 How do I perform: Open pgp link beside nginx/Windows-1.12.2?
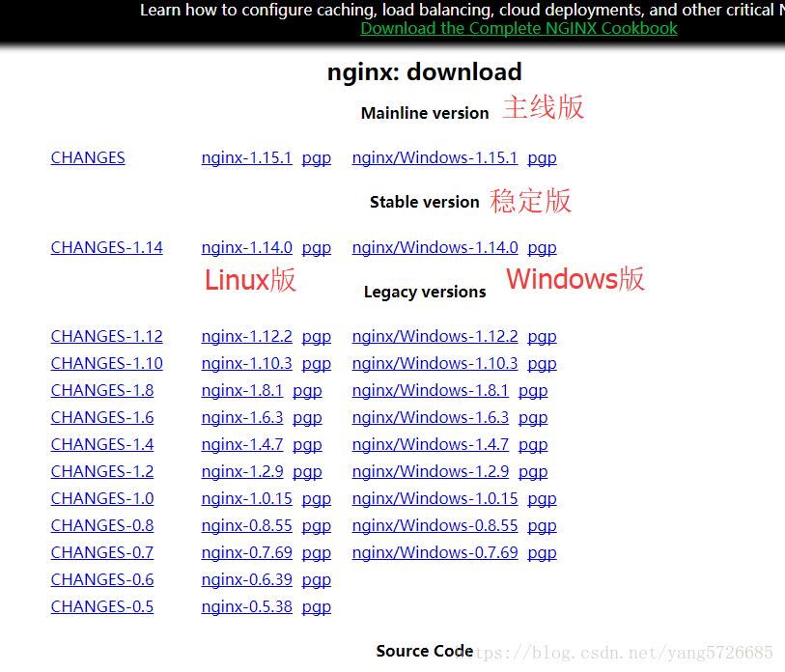[x=543, y=338]
